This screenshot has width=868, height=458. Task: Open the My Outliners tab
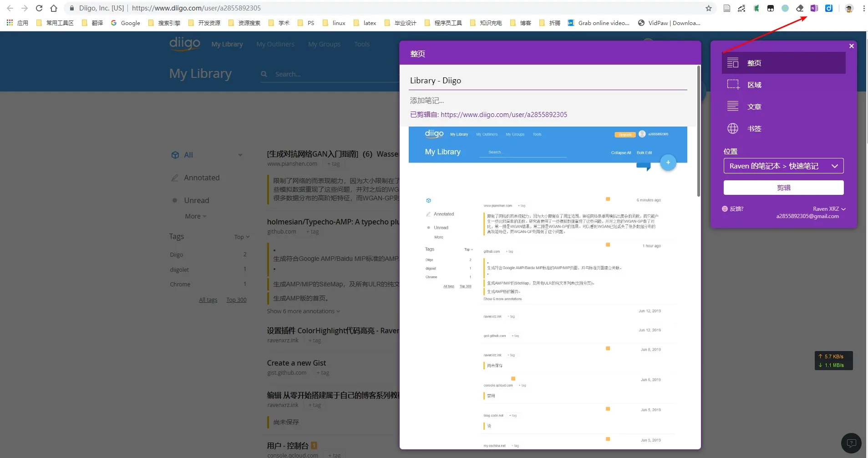coord(275,44)
